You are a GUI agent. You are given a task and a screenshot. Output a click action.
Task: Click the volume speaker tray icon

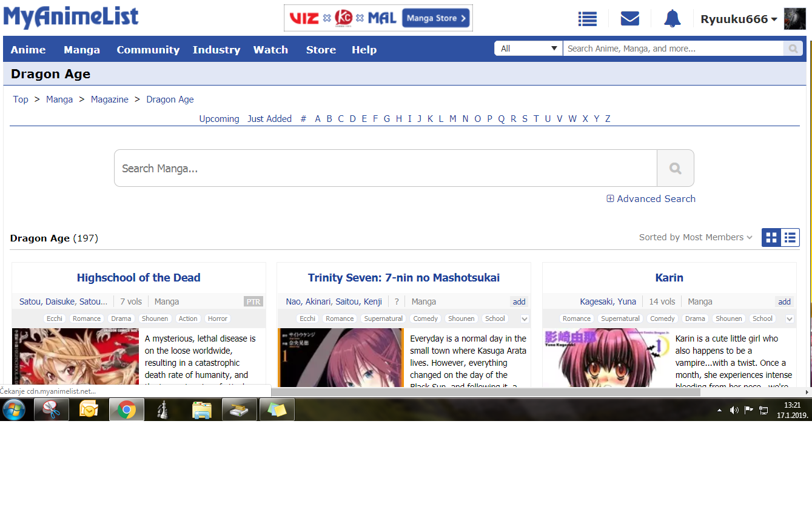point(734,410)
